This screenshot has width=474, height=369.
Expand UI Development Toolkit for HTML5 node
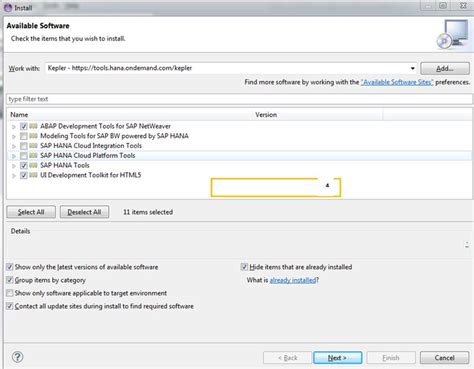14,176
